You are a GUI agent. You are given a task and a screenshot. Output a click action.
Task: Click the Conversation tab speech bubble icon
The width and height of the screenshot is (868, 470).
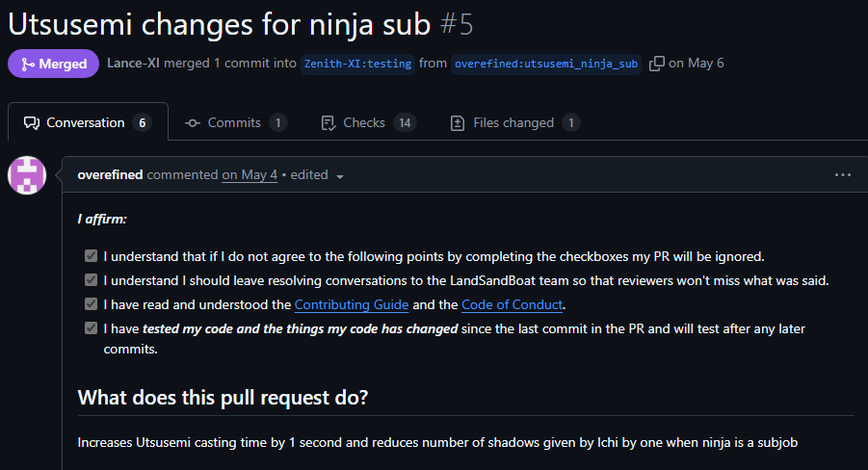click(x=32, y=123)
